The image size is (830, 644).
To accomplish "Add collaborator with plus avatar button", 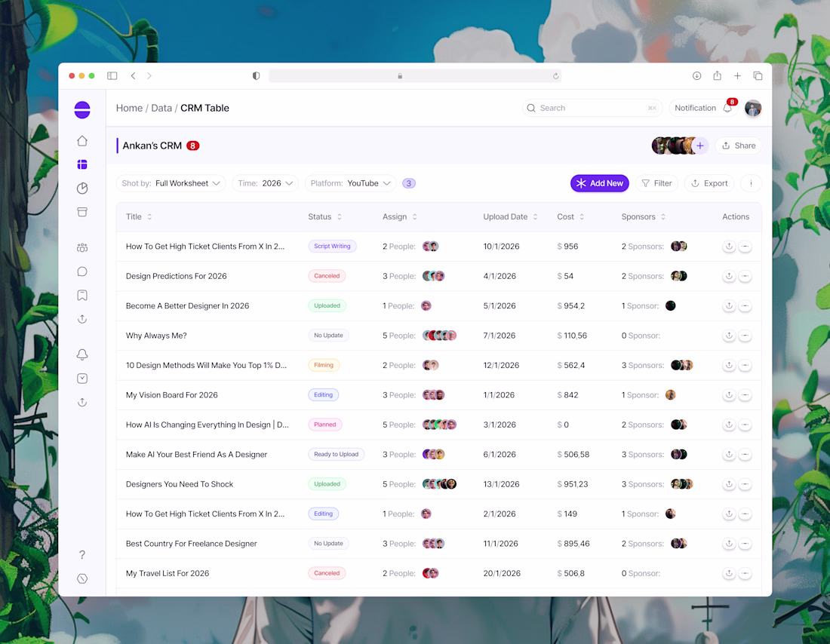I will (x=699, y=146).
